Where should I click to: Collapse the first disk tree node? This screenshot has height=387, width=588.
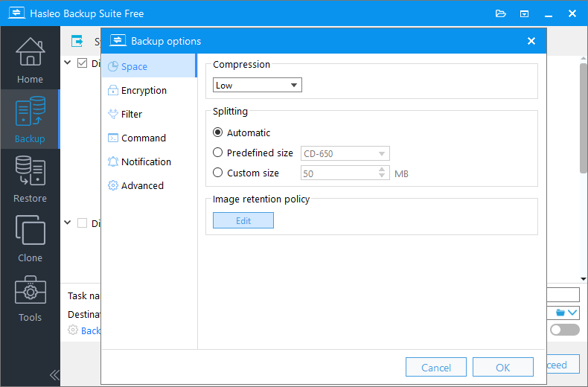click(68, 63)
